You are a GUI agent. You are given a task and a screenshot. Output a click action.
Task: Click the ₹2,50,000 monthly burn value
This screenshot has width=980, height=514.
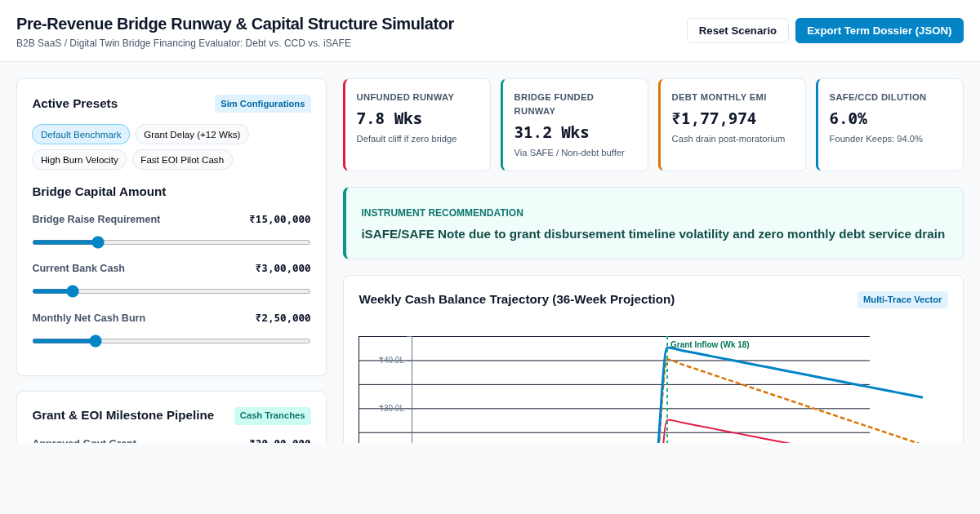click(x=283, y=318)
